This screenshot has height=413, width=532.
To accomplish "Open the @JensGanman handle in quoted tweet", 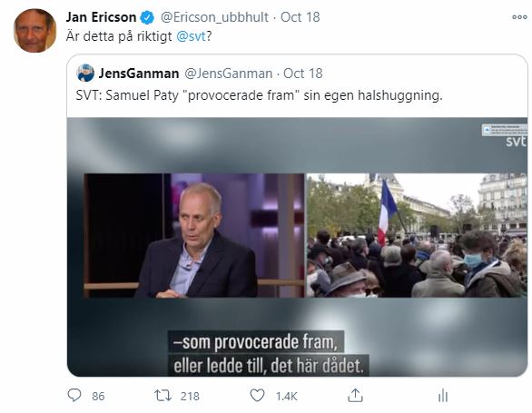I will [229, 74].
